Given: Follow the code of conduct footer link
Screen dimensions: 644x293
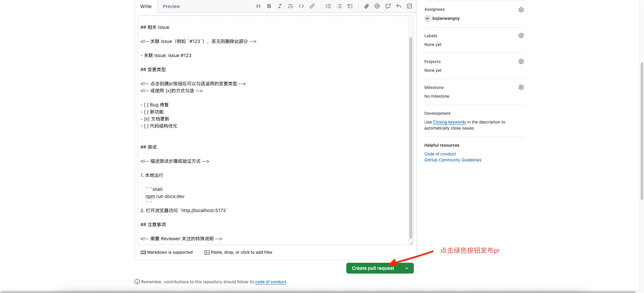Looking at the screenshot, I should tap(270, 282).
